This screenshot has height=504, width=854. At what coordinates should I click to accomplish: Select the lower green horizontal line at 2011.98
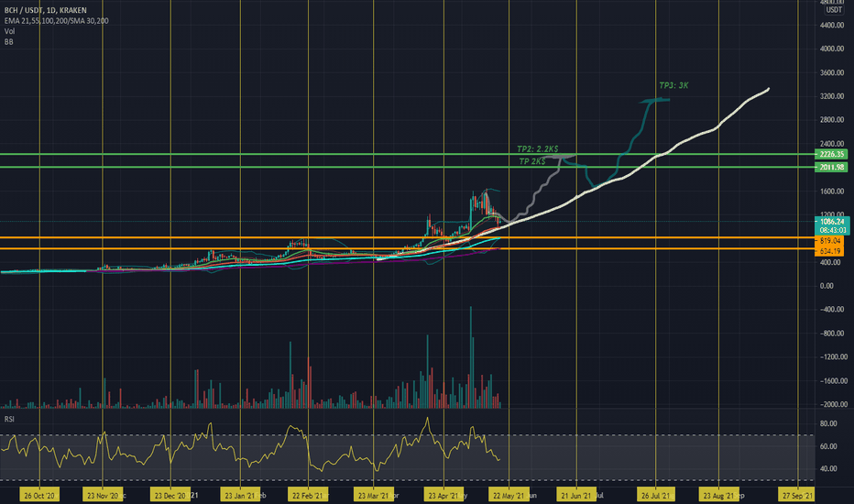pyautogui.click(x=408, y=167)
